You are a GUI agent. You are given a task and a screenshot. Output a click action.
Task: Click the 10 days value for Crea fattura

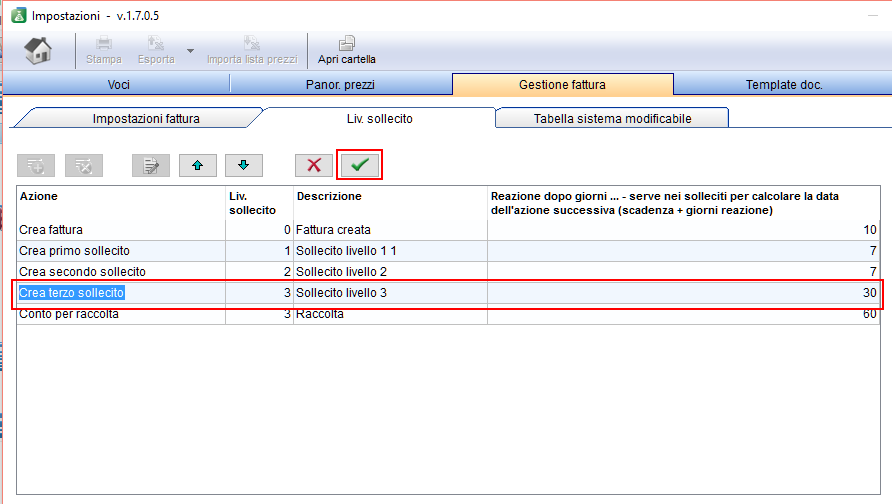pos(684,230)
